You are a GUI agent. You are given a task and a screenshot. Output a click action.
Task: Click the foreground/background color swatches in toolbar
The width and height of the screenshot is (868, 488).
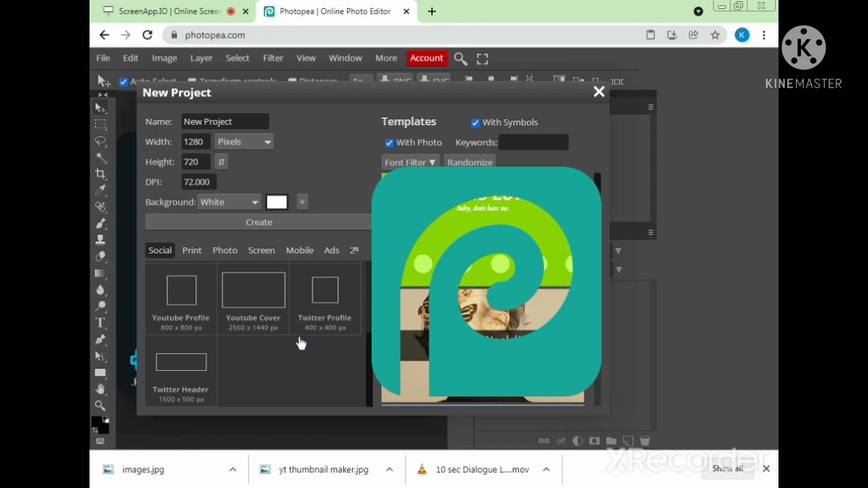click(x=100, y=425)
